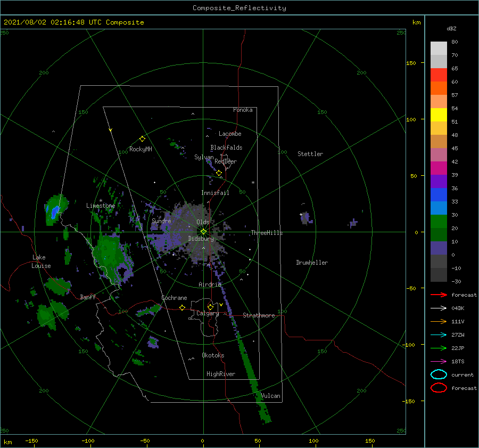The height and width of the screenshot is (448, 479).
Task: Click the Ponoka label on the map
Action: (243, 110)
